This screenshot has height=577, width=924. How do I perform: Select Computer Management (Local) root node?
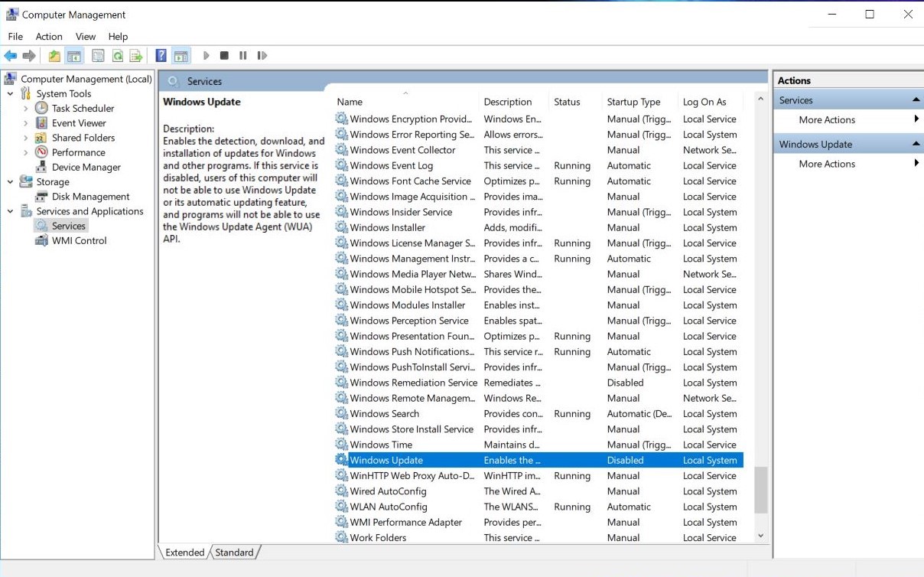[86, 79]
